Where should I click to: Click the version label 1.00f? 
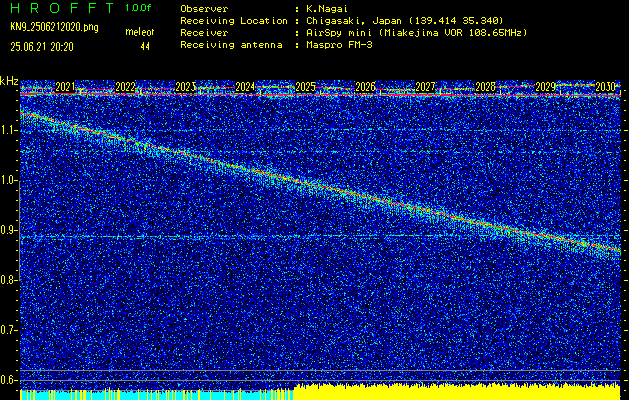[x=138, y=8]
